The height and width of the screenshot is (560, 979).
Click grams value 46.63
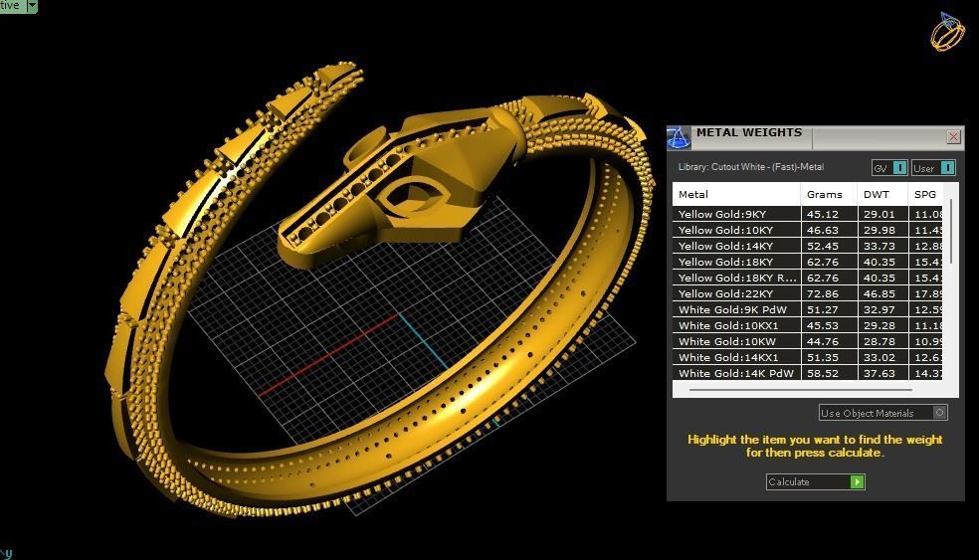822,230
